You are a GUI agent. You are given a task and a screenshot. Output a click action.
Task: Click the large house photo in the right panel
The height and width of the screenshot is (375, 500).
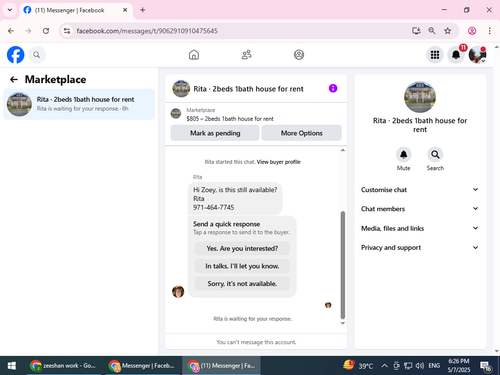tap(420, 97)
